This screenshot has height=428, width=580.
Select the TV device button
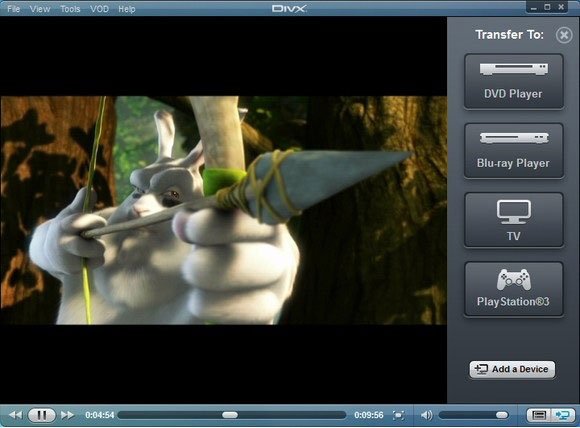pyautogui.click(x=514, y=220)
